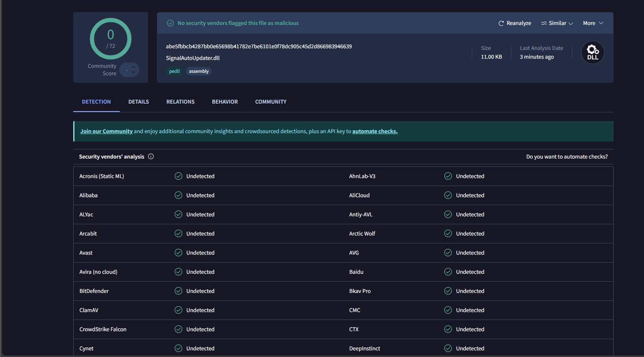Click "Do you want to automate checks?"

pos(567,156)
